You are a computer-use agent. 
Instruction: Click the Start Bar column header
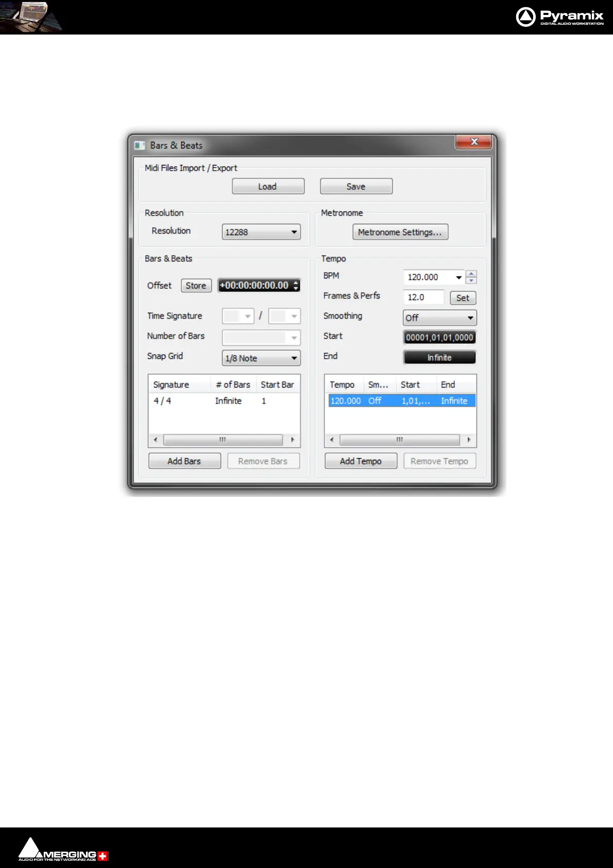click(278, 385)
